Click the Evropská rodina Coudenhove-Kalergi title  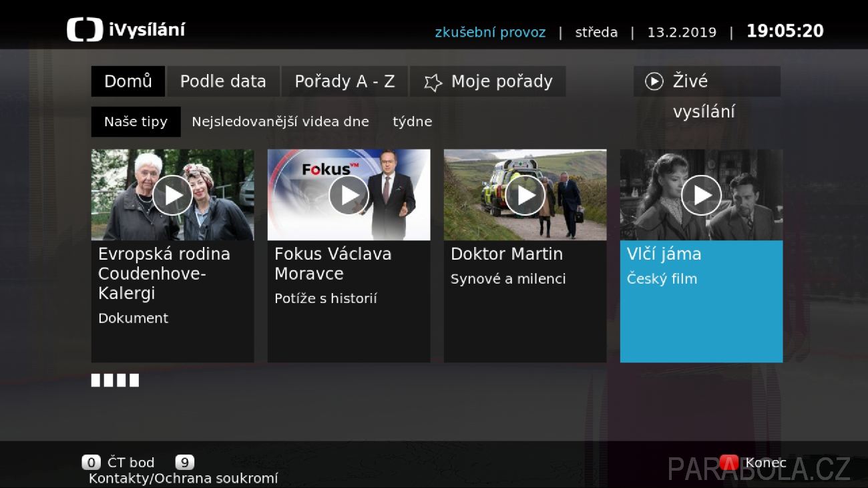[164, 274]
